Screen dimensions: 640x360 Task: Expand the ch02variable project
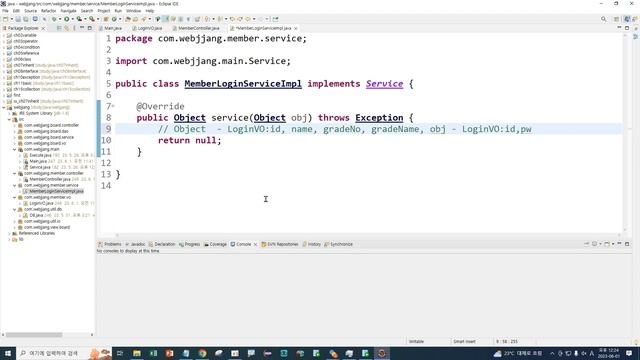click(x=4, y=35)
